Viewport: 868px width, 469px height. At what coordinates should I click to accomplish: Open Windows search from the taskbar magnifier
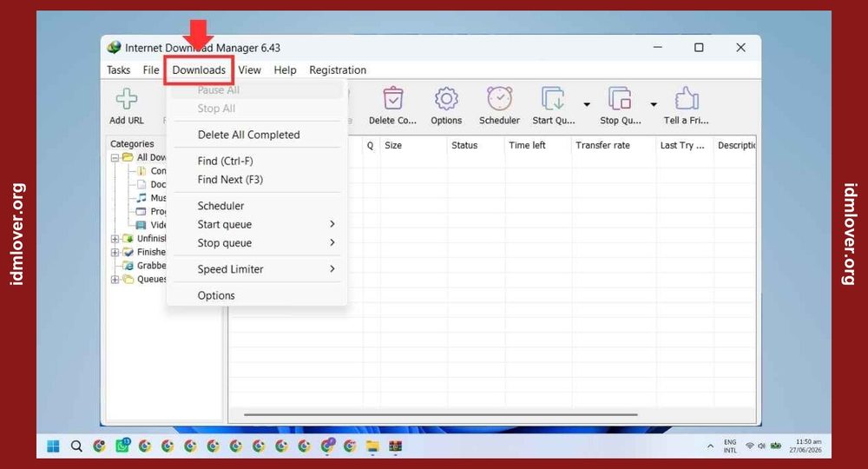point(76,446)
